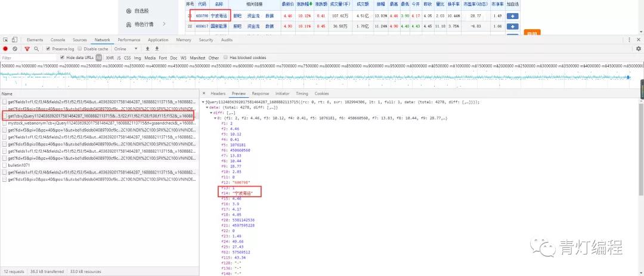Screen dimensions: 644x276
Task: Open the Memory tab
Action: pyautogui.click(x=184, y=40)
